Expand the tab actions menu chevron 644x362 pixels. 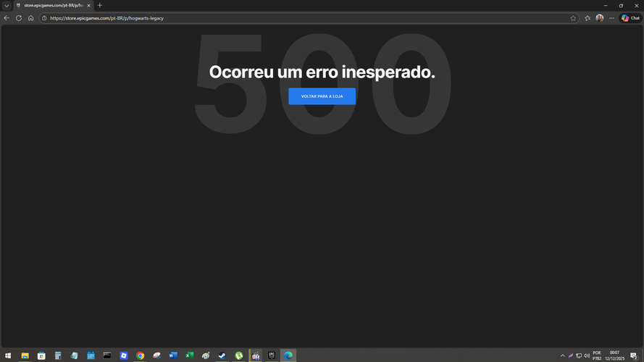pos(7,6)
